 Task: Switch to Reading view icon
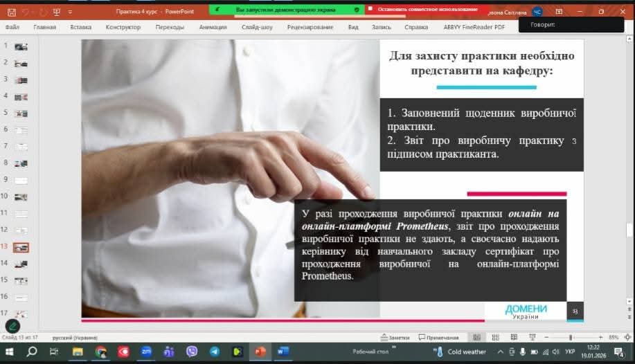[514, 338]
